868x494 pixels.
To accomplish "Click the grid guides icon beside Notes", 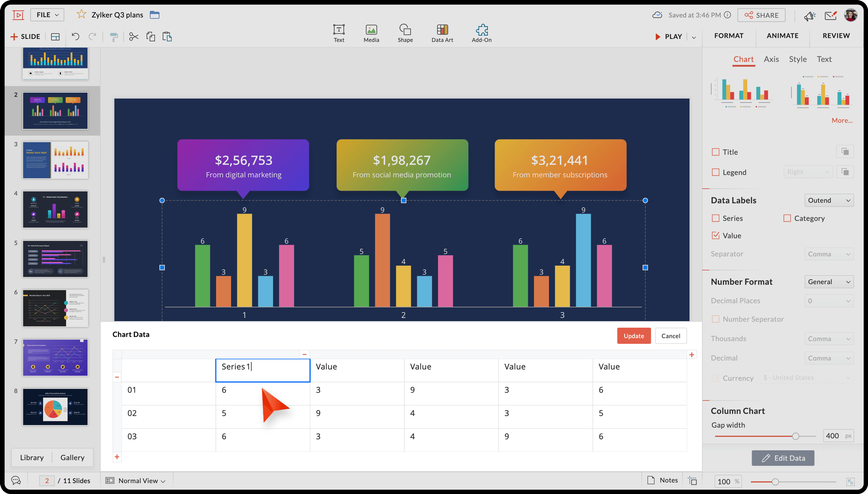I will 693,481.
